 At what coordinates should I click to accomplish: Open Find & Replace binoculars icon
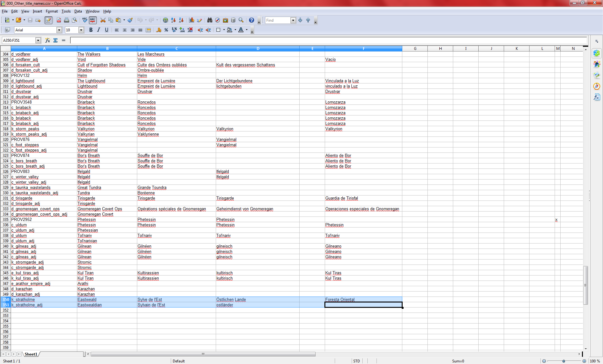click(210, 20)
